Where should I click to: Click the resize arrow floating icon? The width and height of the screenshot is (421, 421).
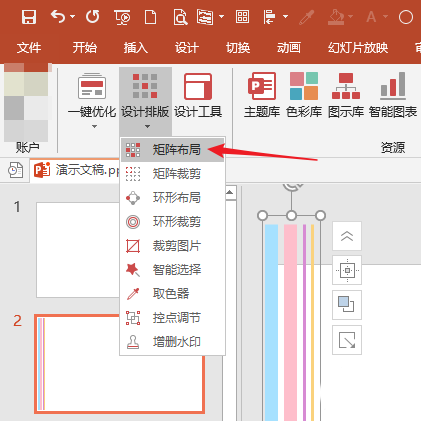click(x=347, y=340)
